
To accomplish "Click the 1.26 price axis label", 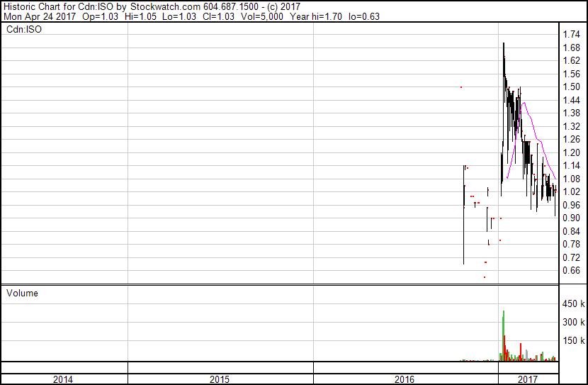I will 572,139.
